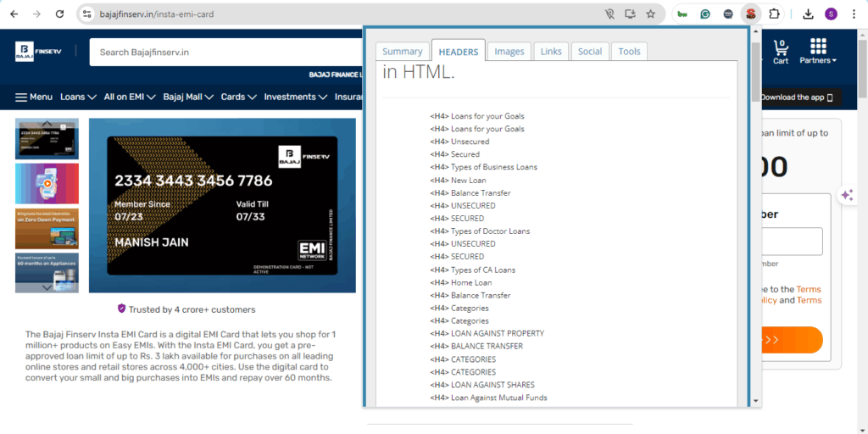Click 'Trusted by 4 crore+ customers' text
Screen dimensions: 868x434
click(x=192, y=310)
